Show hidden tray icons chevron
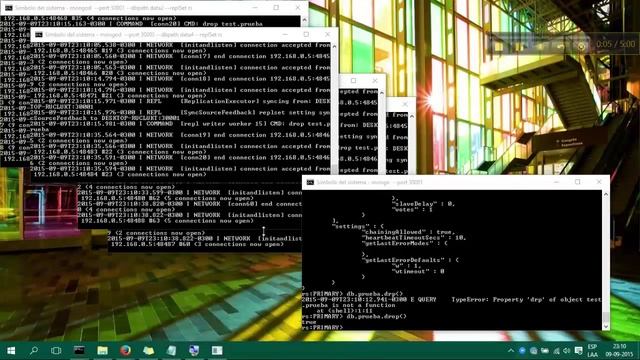 point(511,351)
